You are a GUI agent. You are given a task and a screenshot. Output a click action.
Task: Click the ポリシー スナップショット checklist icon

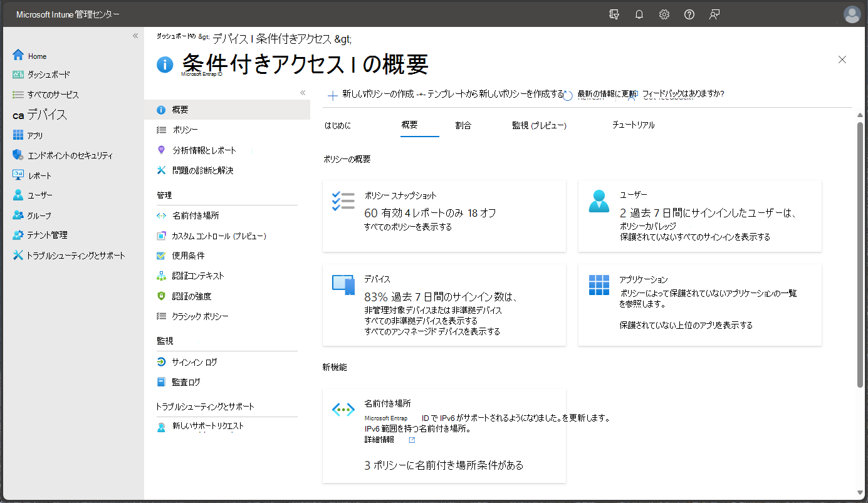point(343,202)
